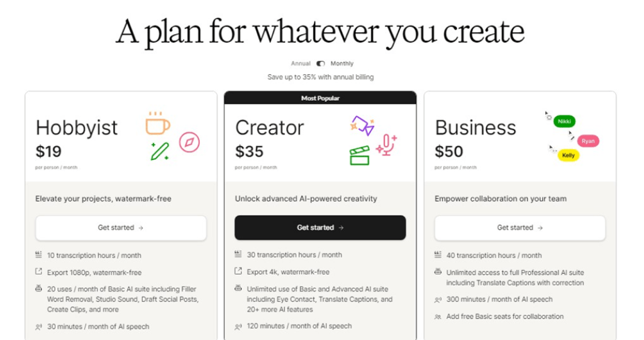Select the Annual billing option label
Image resolution: width=644 pixels, height=340 pixels.
(x=301, y=64)
